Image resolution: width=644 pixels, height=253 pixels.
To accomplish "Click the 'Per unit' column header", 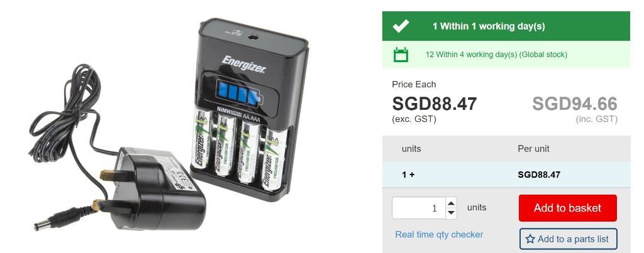I will (x=533, y=149).
